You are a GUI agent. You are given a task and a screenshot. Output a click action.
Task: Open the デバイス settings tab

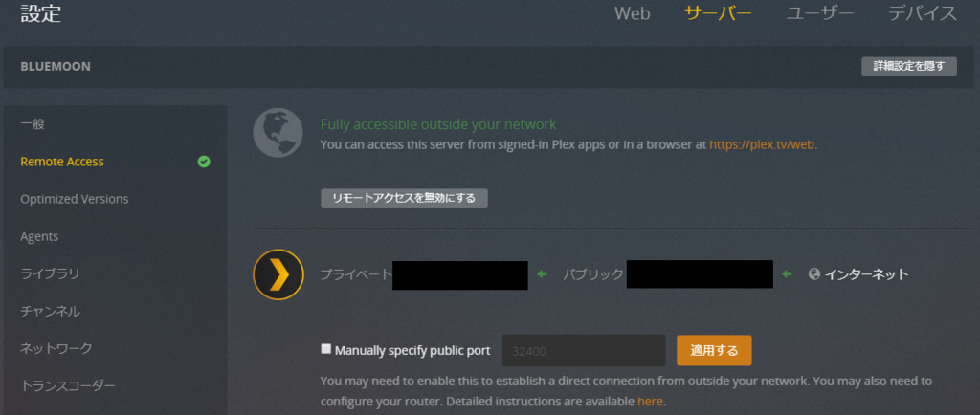click(923, 13)
